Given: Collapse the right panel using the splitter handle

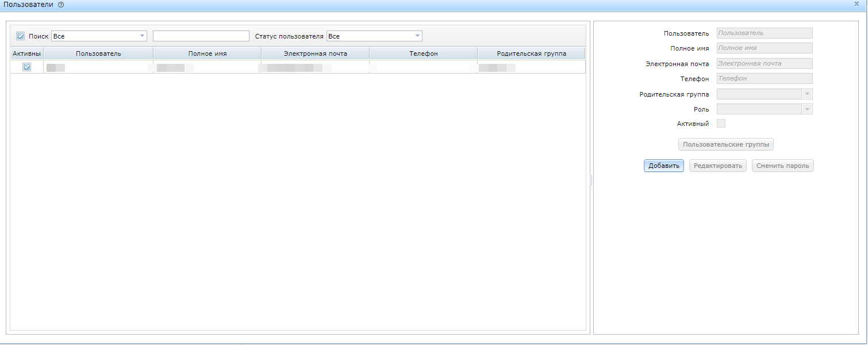Looking at the screenshot, I should (591, 179).
